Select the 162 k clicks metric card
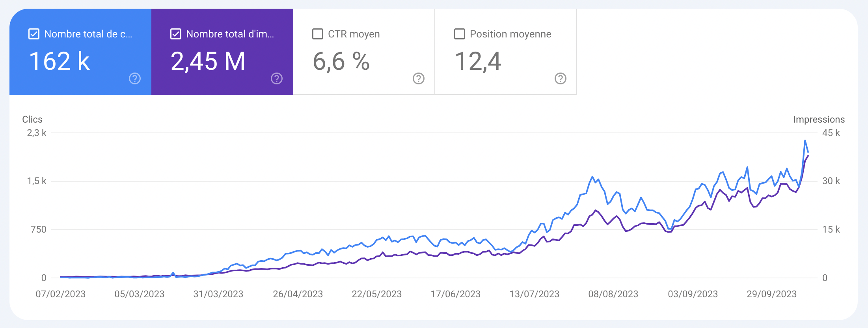The width and height of the screenshot is (868, 328). (x=80, y=52)
